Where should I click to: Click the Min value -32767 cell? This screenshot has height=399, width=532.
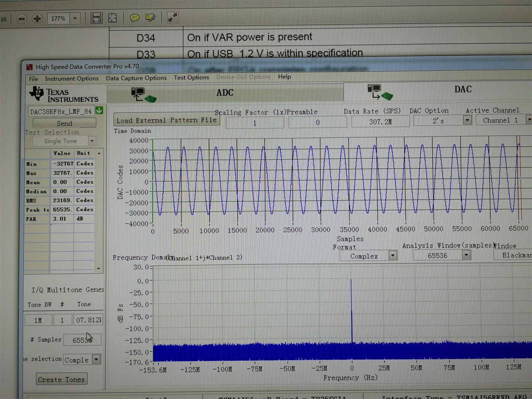point(62,164)
